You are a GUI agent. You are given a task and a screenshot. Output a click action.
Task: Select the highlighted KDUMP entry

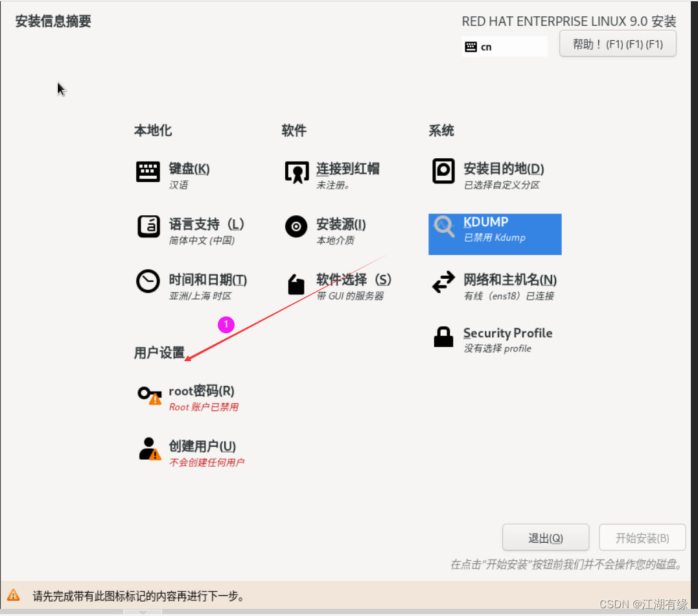494,234
